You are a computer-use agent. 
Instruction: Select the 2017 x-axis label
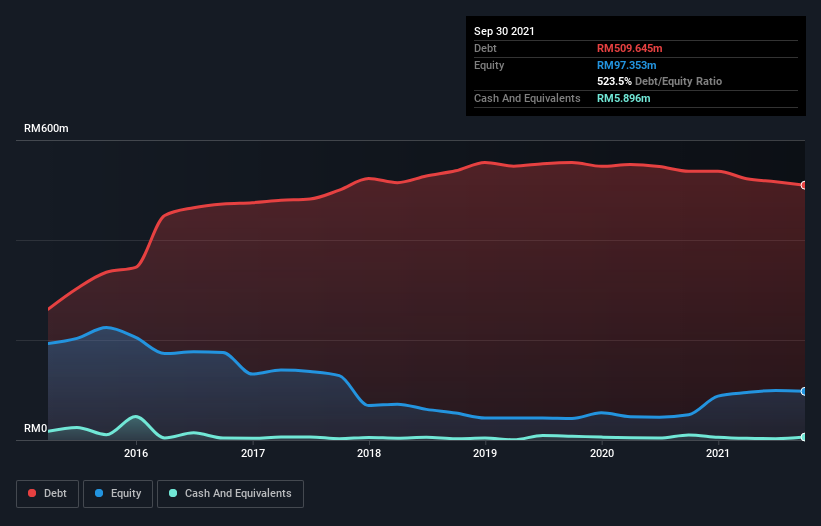[252, 453]
